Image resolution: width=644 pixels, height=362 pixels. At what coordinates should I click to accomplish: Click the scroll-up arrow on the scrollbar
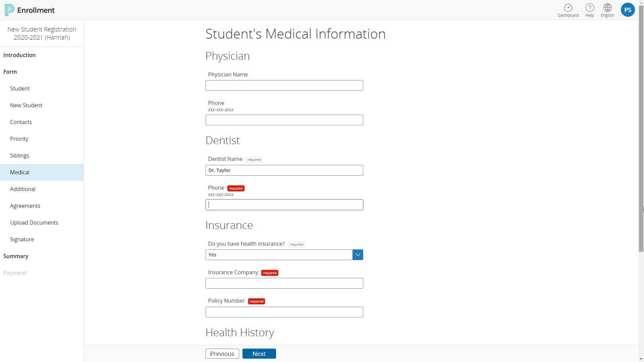[641, 2]
